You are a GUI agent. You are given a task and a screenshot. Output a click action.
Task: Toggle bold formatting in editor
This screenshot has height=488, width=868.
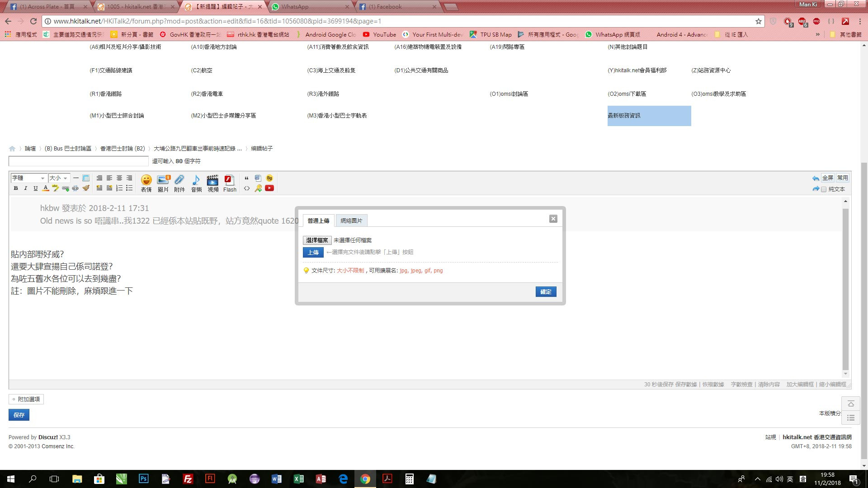point(16,188)
